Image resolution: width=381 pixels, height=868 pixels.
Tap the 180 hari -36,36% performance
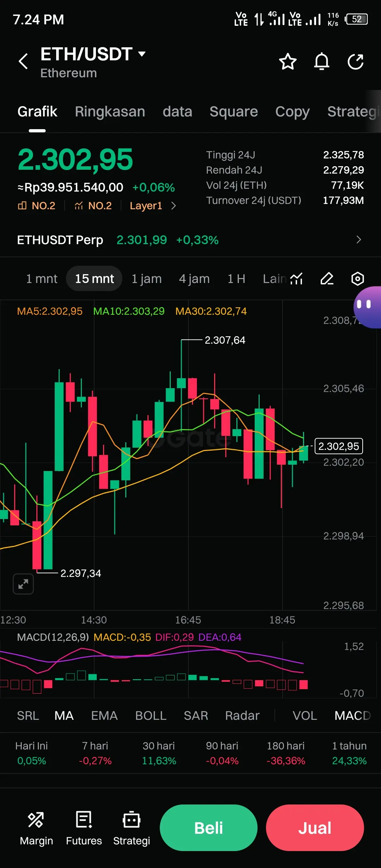(x=286, y=753)
